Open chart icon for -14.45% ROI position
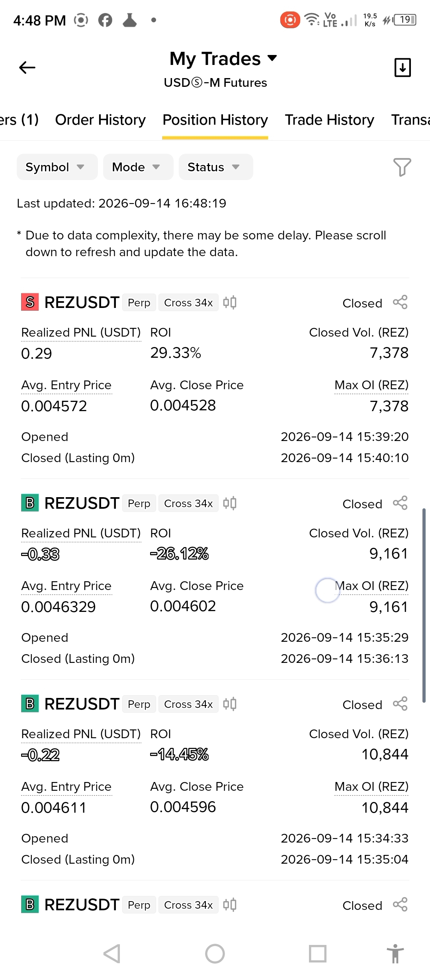Viewport: 430px width, 980px height. (230, 704)
